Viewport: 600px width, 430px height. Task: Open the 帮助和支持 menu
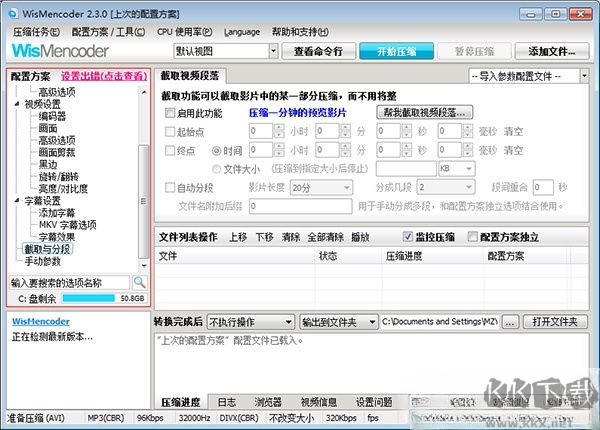click(x=300, y=32)
